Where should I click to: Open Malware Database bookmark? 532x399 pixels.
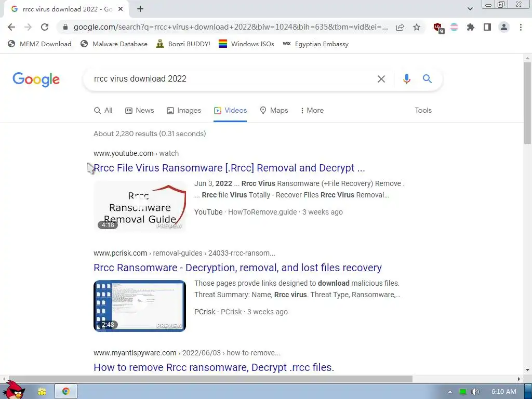114,44
